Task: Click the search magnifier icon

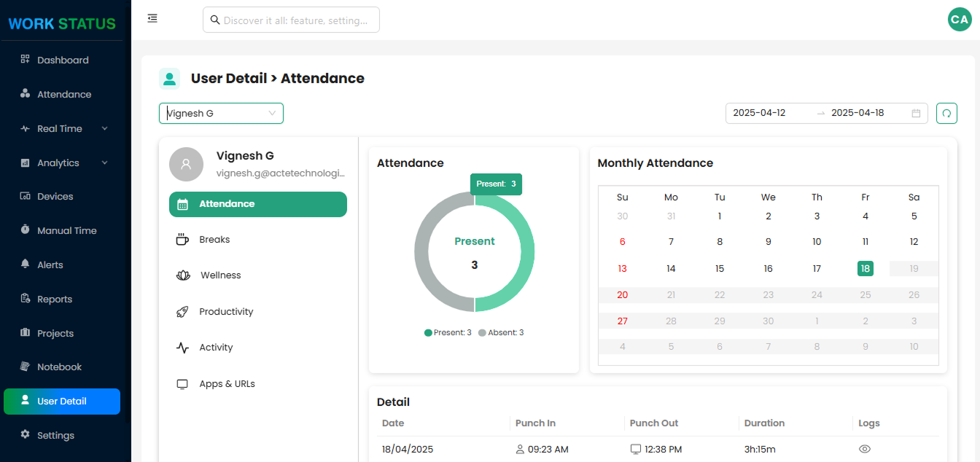Action: coord(215,20)
